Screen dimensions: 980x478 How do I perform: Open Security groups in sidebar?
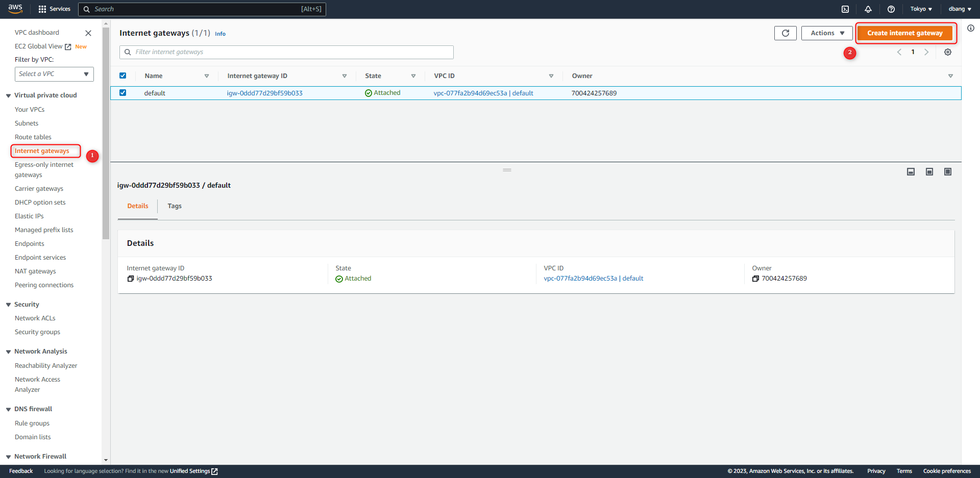pyautogui.click(x=37, y=332)
